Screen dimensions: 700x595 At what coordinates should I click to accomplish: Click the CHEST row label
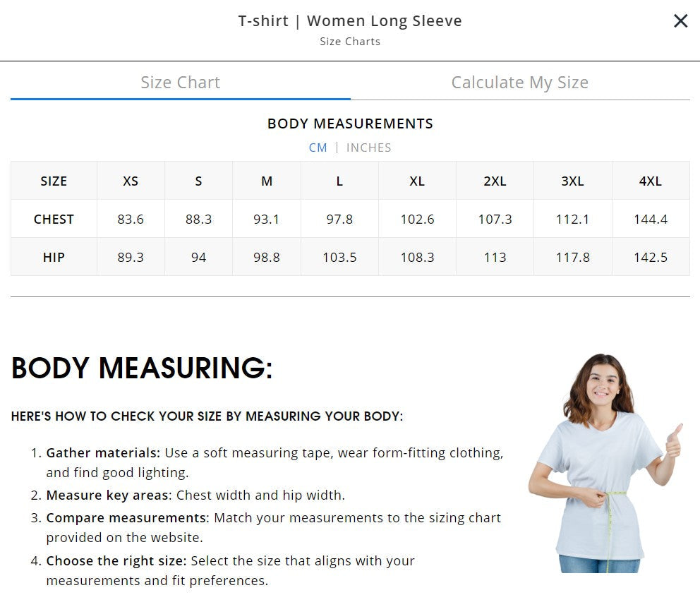coord(54,219)
